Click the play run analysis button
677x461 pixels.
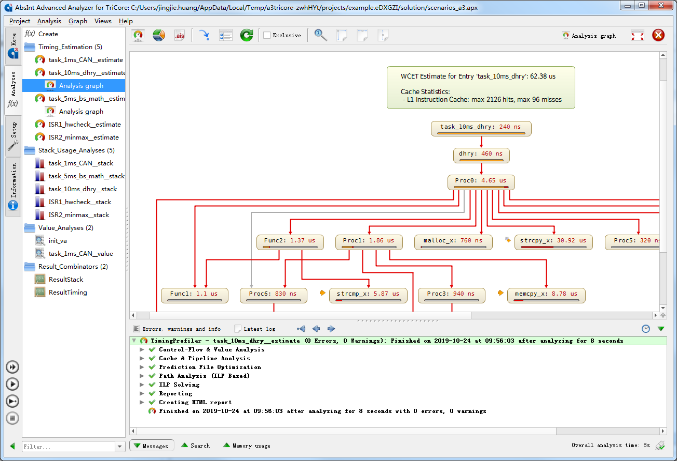12,384
